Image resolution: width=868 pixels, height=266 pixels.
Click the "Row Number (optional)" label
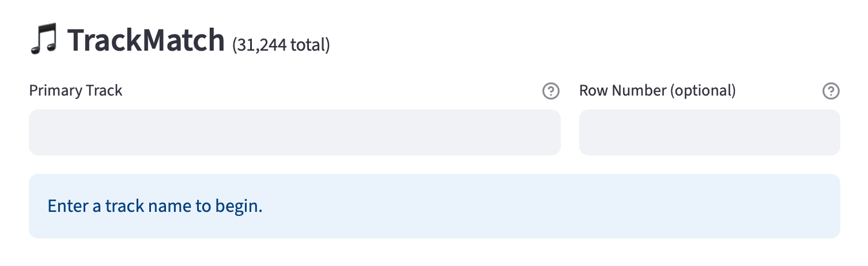(657, 91)
